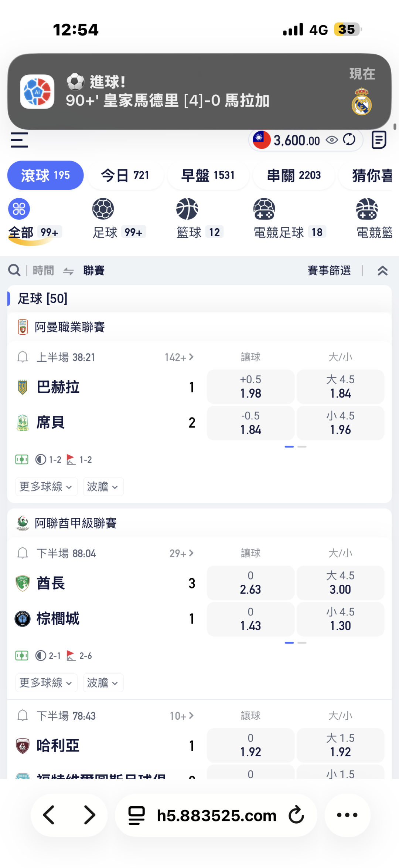Reload the page in browser bar
Viewport: 399px width, 868px height.
[296, 815]
